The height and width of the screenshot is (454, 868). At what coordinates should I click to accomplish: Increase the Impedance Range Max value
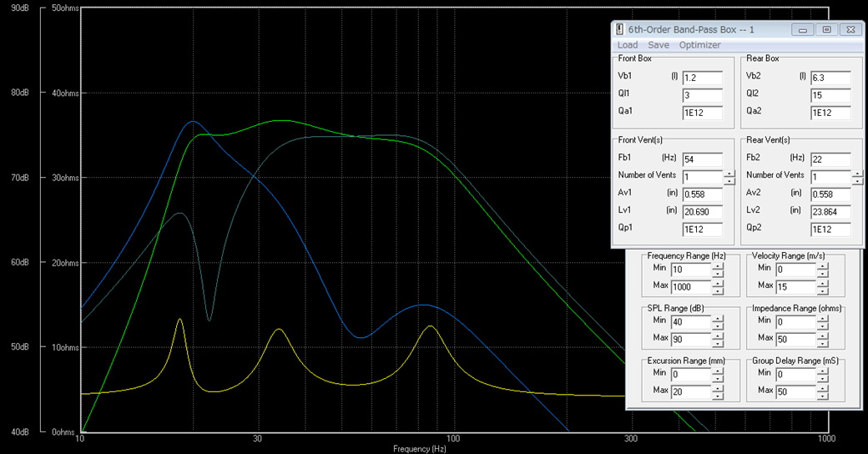823,335
